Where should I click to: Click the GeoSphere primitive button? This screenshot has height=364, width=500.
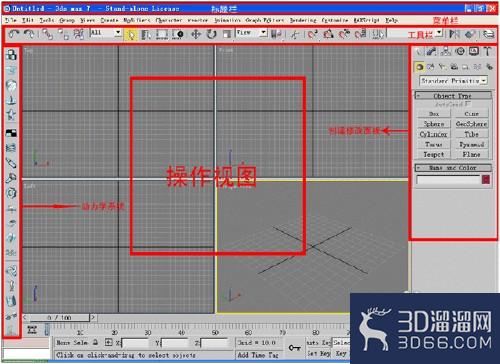tap(472, 124)
